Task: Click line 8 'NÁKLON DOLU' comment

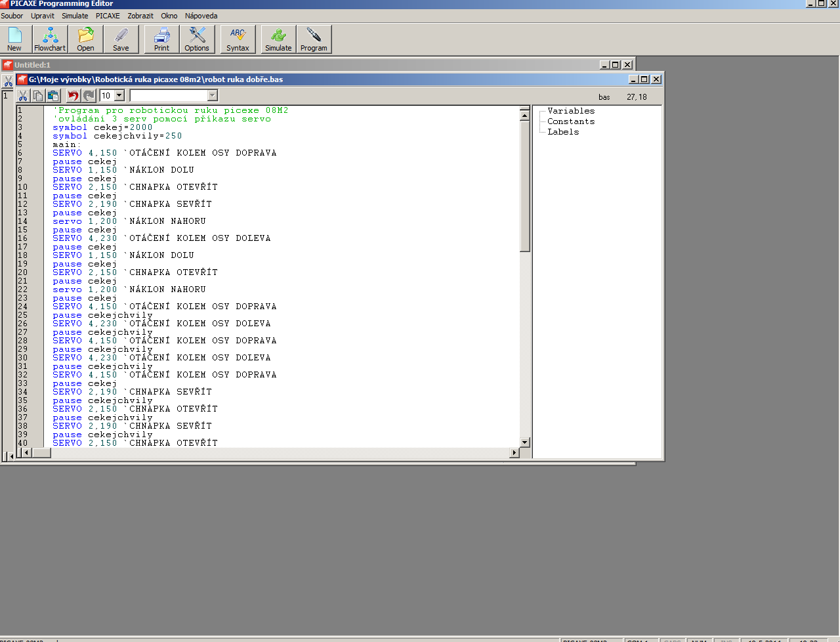Action: click(x=159, y=170)
